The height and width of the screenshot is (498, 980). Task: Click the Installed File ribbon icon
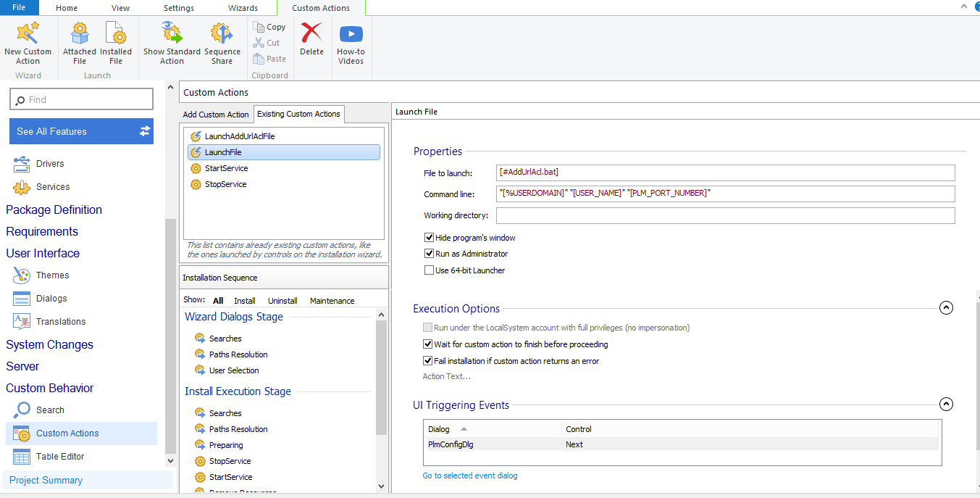click(x=116, y=34)
